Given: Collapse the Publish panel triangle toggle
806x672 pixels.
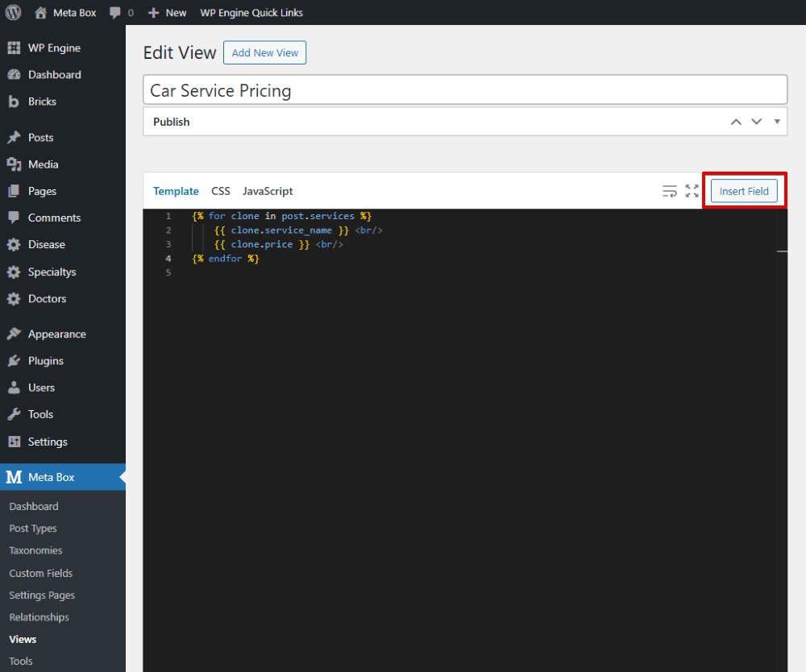Looking at the screenshot, I should point(777,122).
